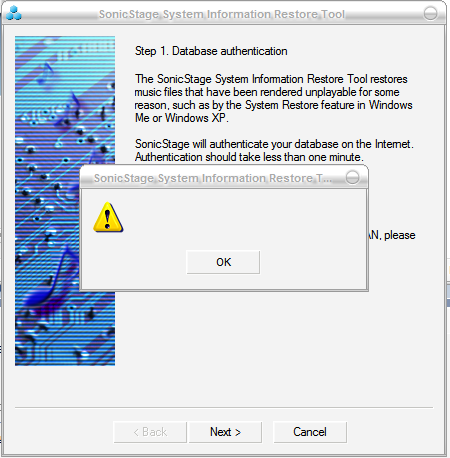Click the 'Me or Windows XP.' text line
This screenshot has height=458, width=450.
pyautogui.click(x=182, y=118)
